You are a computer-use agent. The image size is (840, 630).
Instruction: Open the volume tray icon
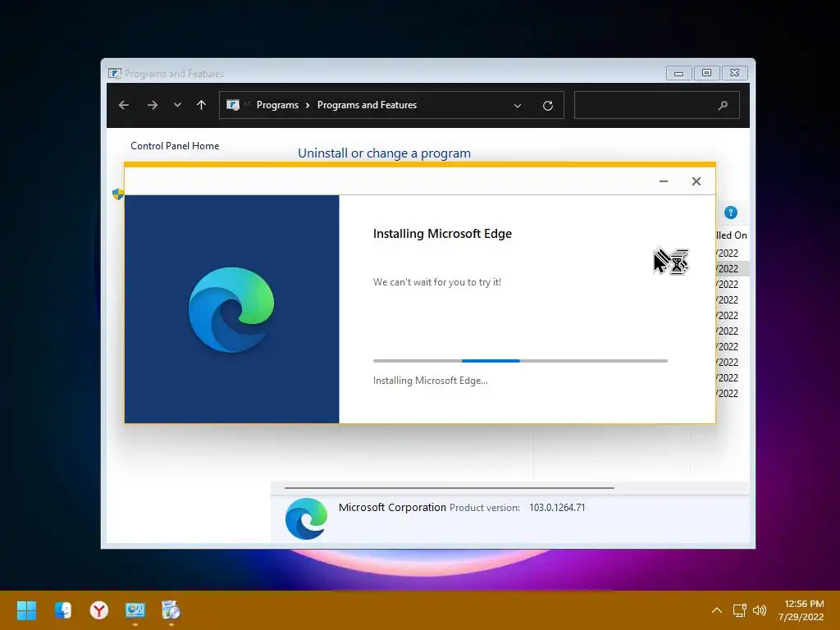[x=759, y=610]
